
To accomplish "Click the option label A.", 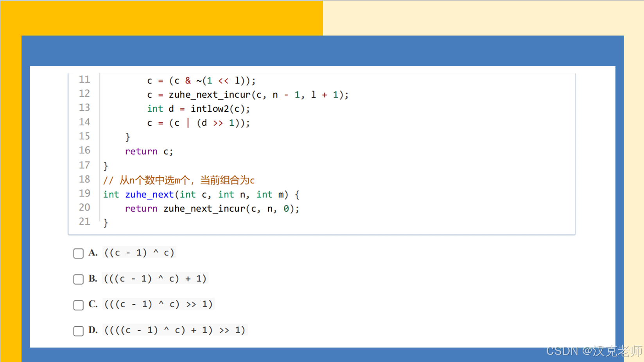I will [93, 253].
